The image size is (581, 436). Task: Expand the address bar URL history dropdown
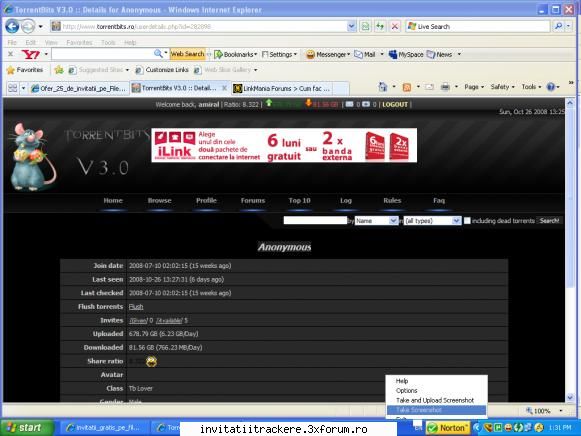click(351, 26)
